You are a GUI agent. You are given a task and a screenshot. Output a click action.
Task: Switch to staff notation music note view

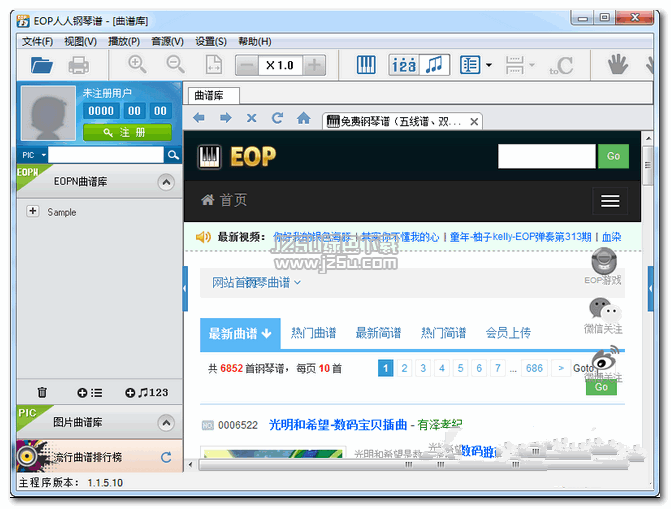(x=434, y=65)
